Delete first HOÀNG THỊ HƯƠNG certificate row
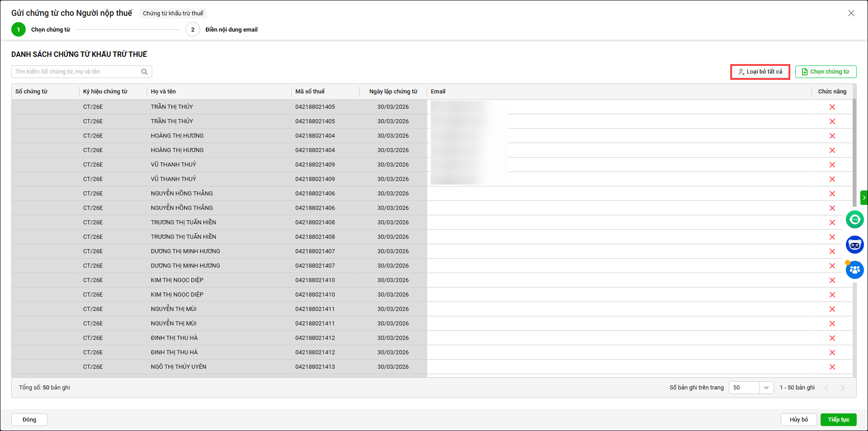This screenshot has height=431, width=868. 832,136
